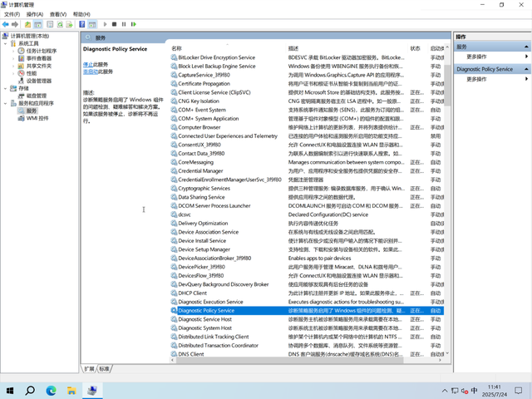Click the services list horizontal scrollbar
Screen dimensions: 532x399
tap(289, 360)
